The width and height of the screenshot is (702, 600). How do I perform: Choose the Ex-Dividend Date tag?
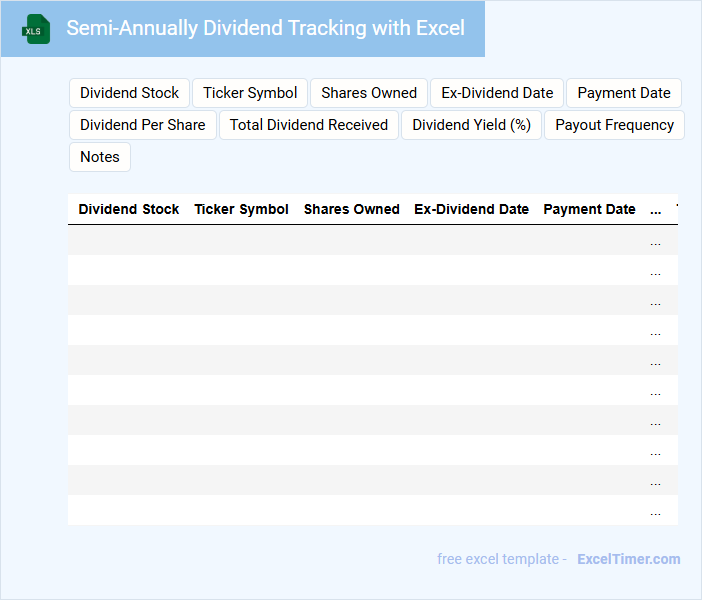click(497, 93)
